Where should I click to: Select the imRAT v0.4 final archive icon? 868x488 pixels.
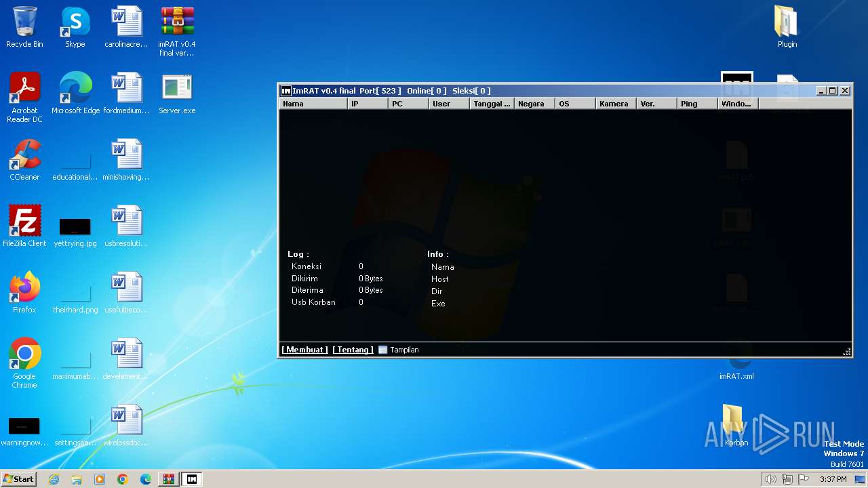177,32
